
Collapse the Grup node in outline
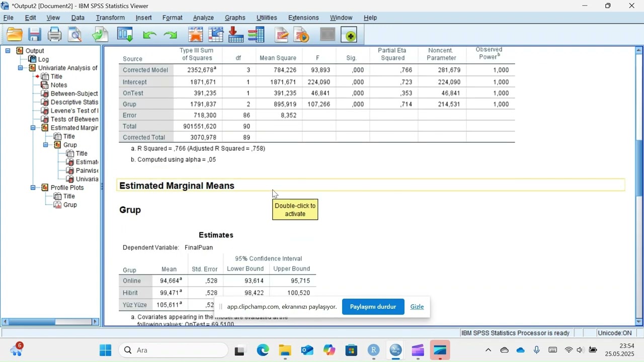point(45,145)
